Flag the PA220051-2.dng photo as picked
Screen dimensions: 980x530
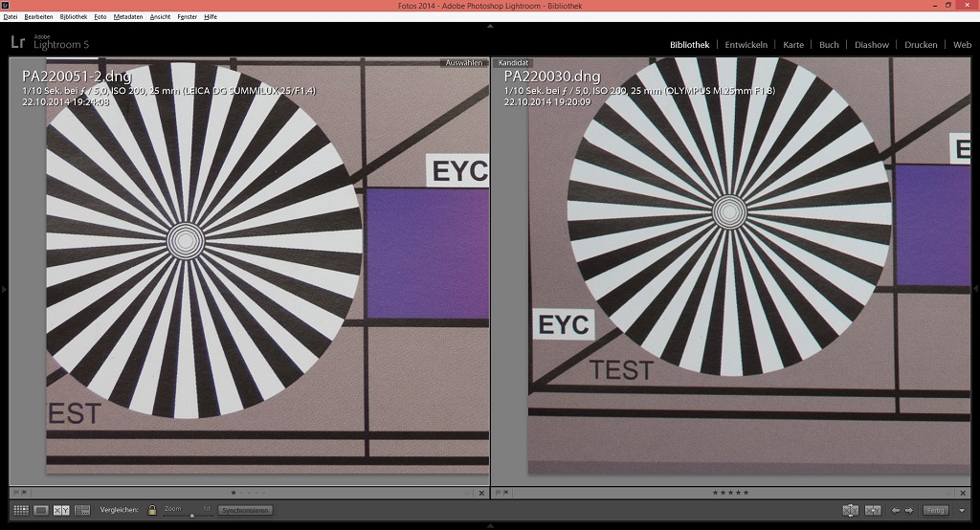click(x=16, y=493)
